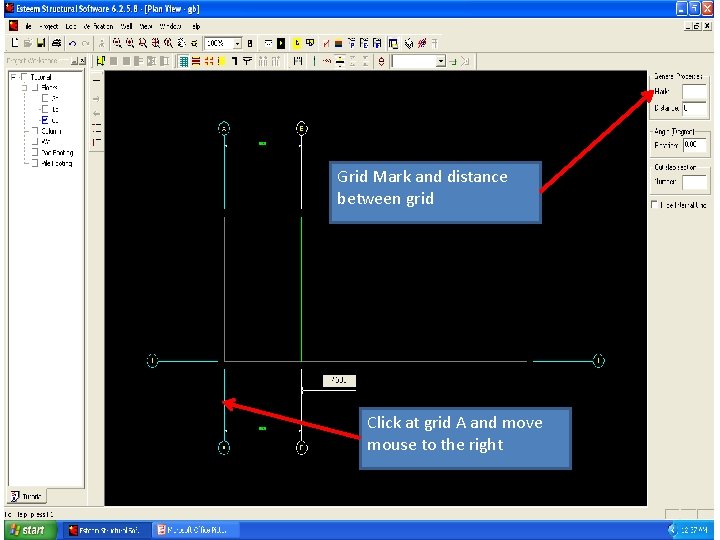
Task: Click the first magnifier zoom icon
Action: 117,43
